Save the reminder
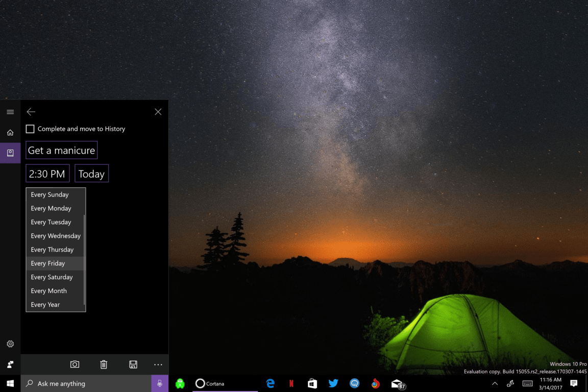This screenshot has width=588, height=392. (x=133, y=364)
